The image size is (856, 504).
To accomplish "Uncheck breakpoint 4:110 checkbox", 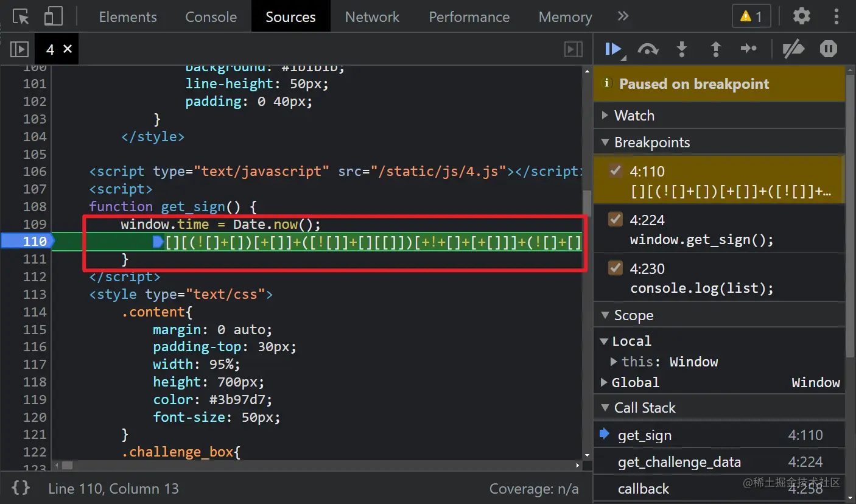I will click(x=616, y=170).
